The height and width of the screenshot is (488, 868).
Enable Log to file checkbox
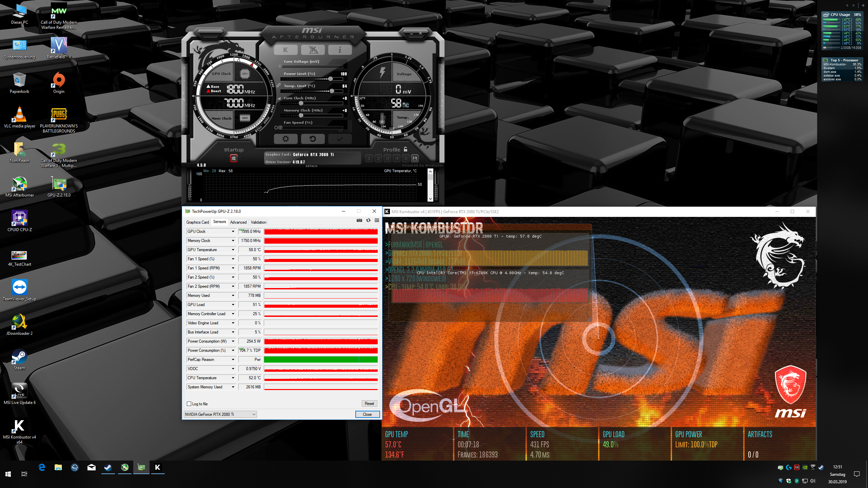click(x=189, y=404)
